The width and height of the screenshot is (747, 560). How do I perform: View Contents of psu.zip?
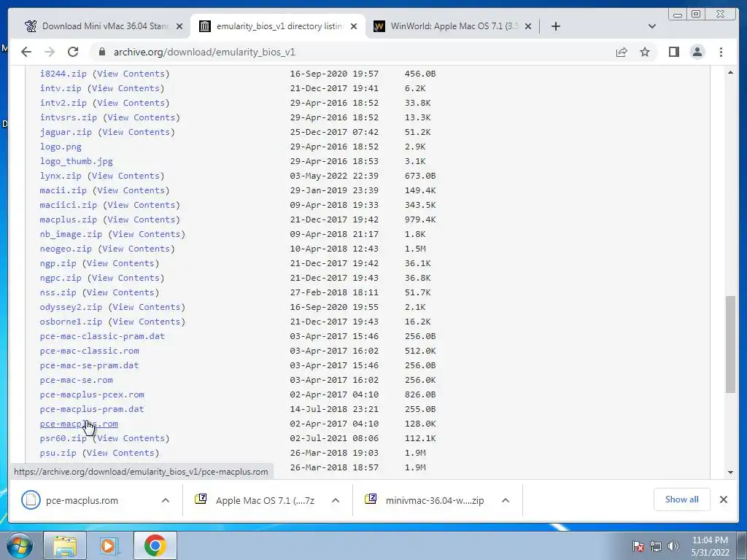pyautogui.click(x=121, y=454)
